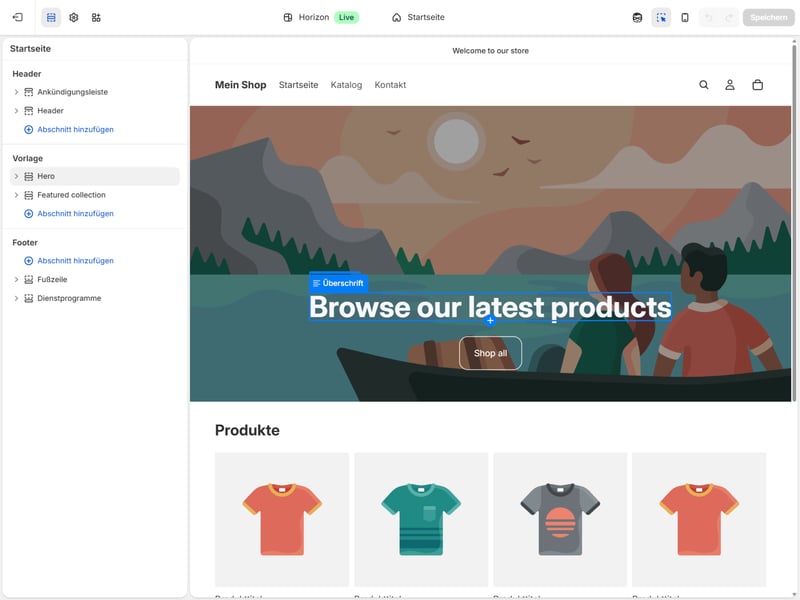This screenshot has height=600, width=800.
Task: Click the teal t-shirt product thumbnail
Action: (x=421, y=519)
